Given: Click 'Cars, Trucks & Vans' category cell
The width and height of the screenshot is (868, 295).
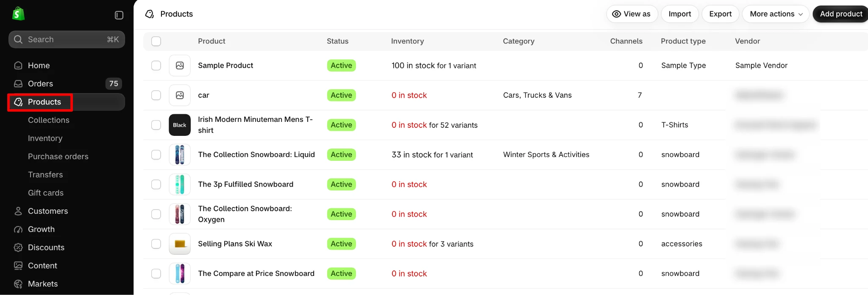Looking at the screenshot, I should 537,95.
